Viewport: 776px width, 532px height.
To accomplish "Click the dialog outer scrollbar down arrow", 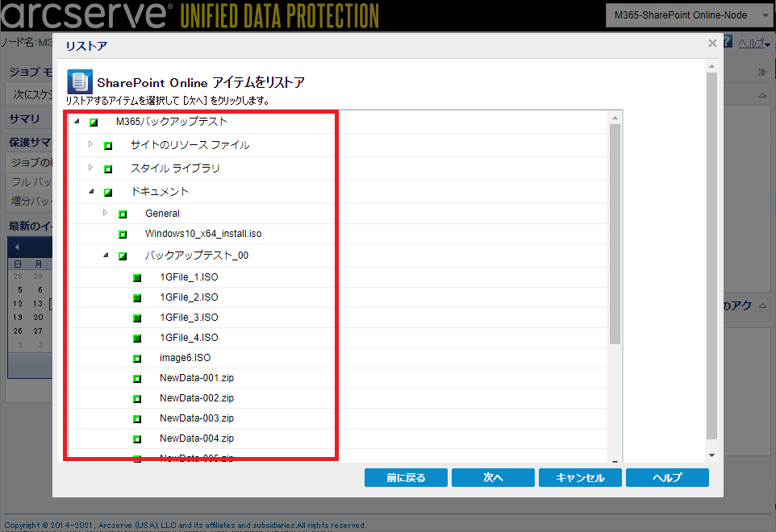I will tap(711, 455).
